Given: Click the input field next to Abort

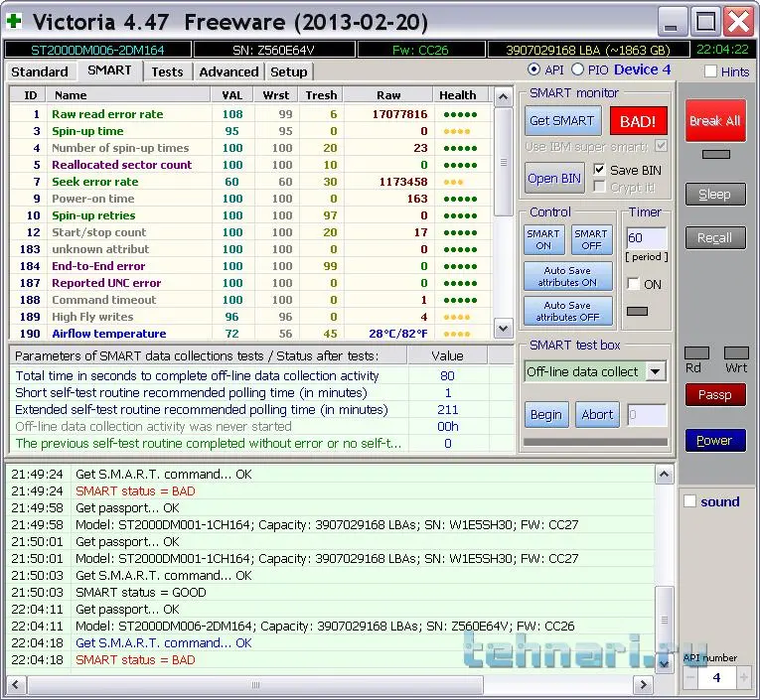Looking at the screenshot, I should point(647,415).
